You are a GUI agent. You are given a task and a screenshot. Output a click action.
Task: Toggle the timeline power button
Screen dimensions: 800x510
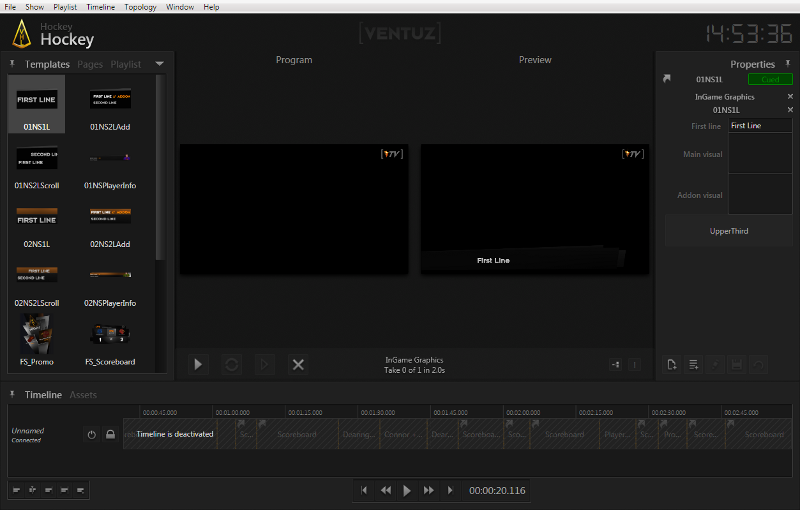tap(91, 434)
